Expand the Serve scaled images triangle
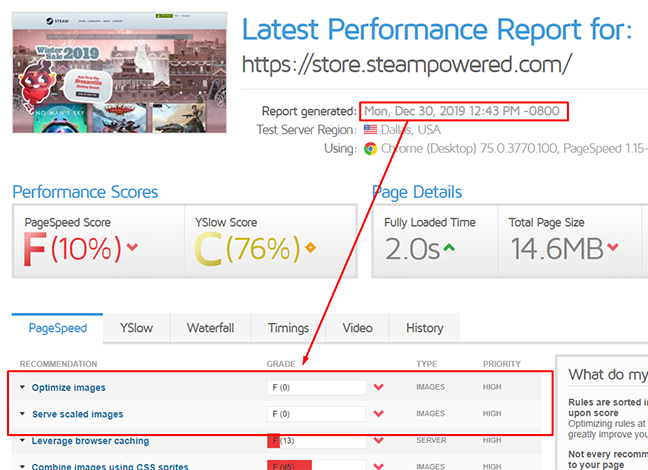 [22, 414]
